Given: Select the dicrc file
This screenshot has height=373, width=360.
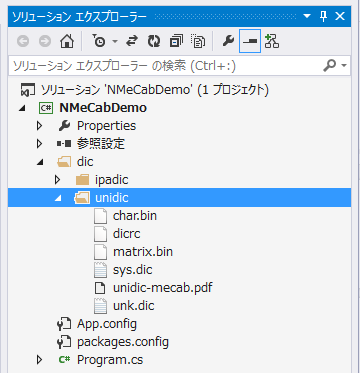Looking at the screenshot, I should coord(126,234).
